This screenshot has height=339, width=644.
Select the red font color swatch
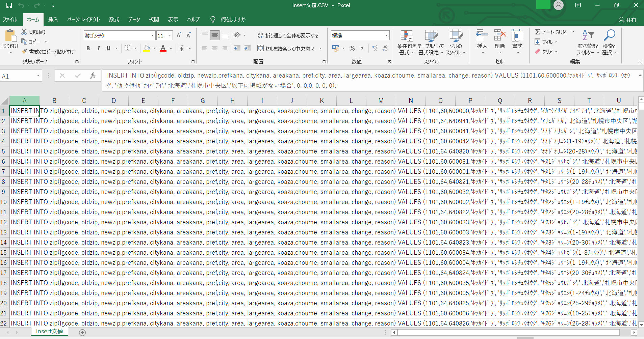click(163, 51)
